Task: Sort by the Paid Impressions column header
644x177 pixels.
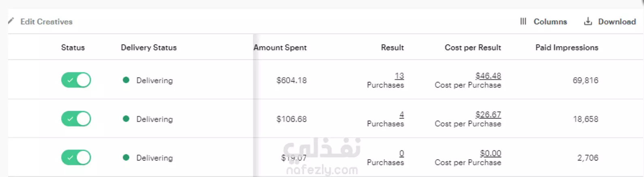Action: (567, 47)
